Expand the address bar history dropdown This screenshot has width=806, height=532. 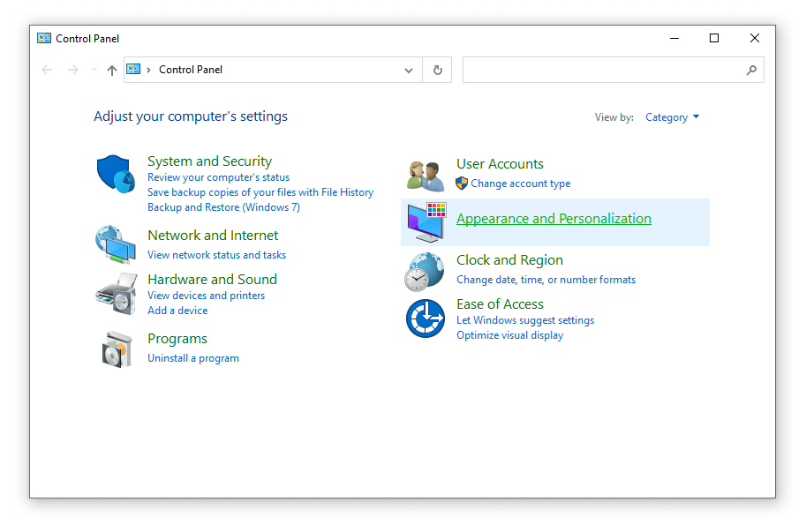tap(409, 70)
